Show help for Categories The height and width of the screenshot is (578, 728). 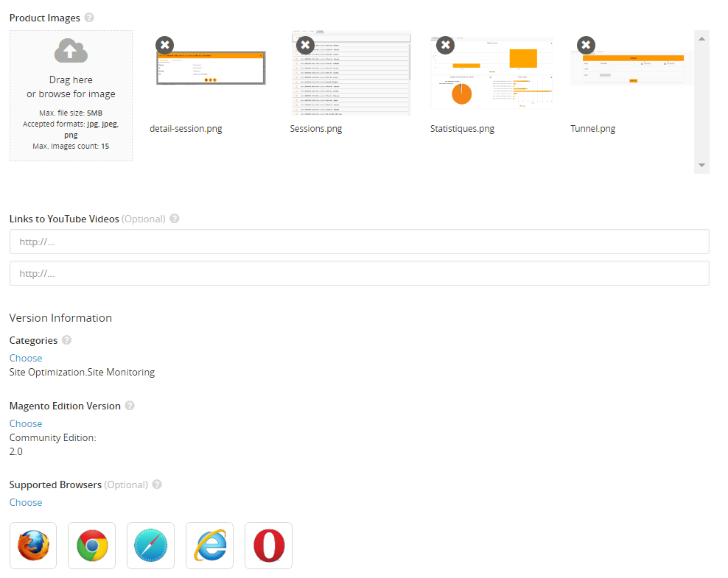tap(67, 341)
